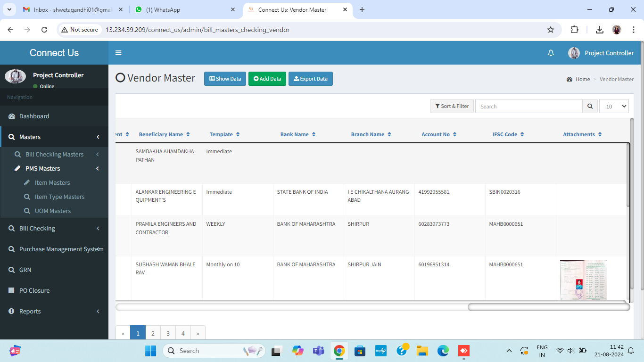Click the Export Data button

311,79
